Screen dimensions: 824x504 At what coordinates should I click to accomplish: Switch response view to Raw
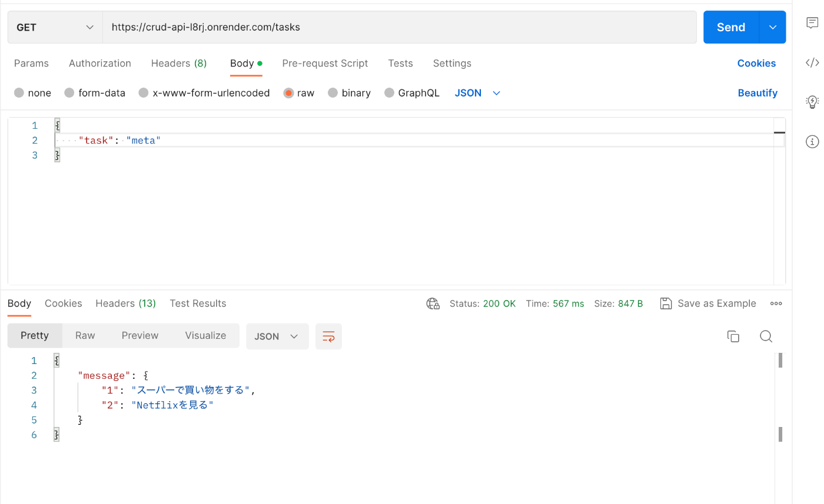[x=85, y=336]
